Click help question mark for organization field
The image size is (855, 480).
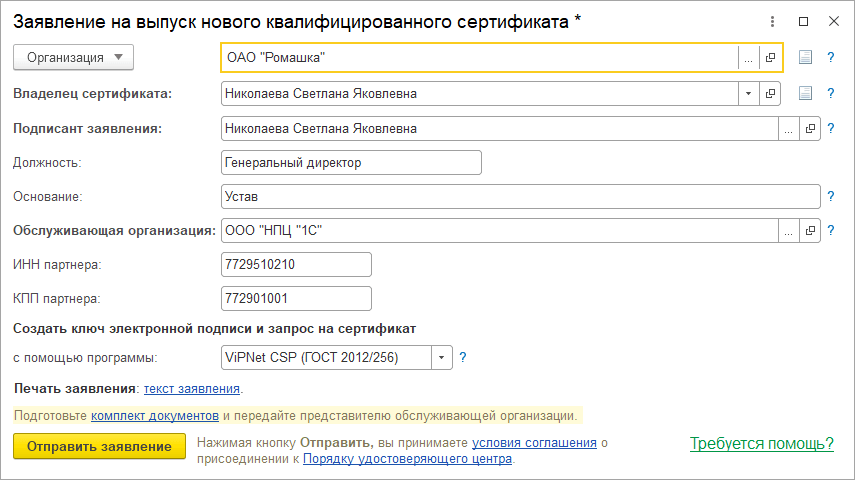pyautogui.click(x=831, y=58)
